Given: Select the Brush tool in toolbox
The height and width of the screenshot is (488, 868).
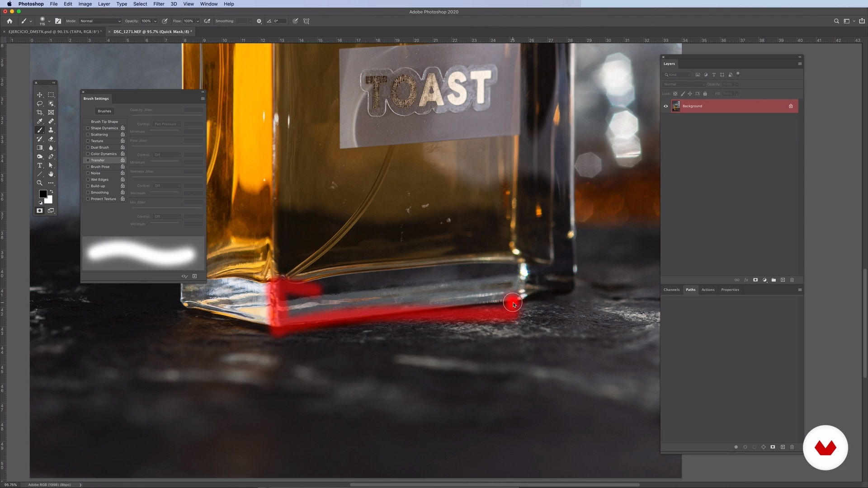Looking at the screenshot, I should (x=40, y=130).
